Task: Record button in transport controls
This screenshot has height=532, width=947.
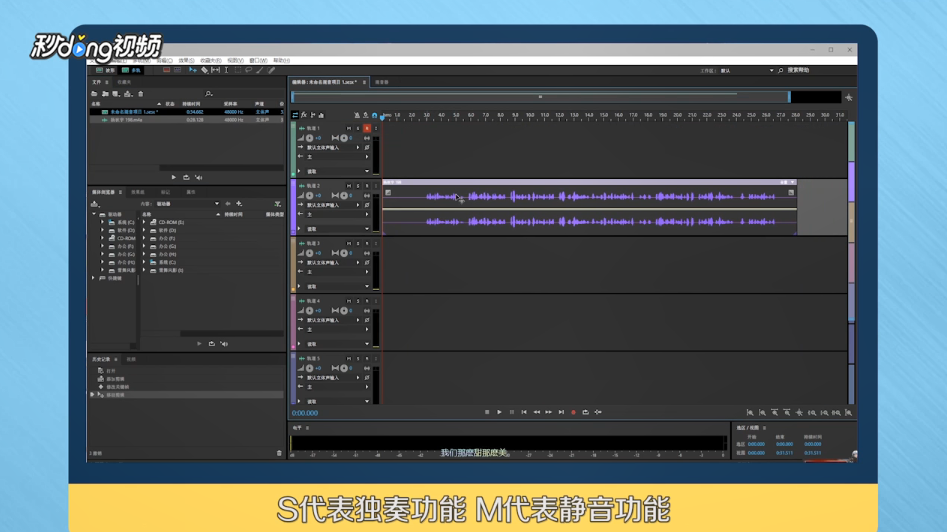Action: (573, 412)
